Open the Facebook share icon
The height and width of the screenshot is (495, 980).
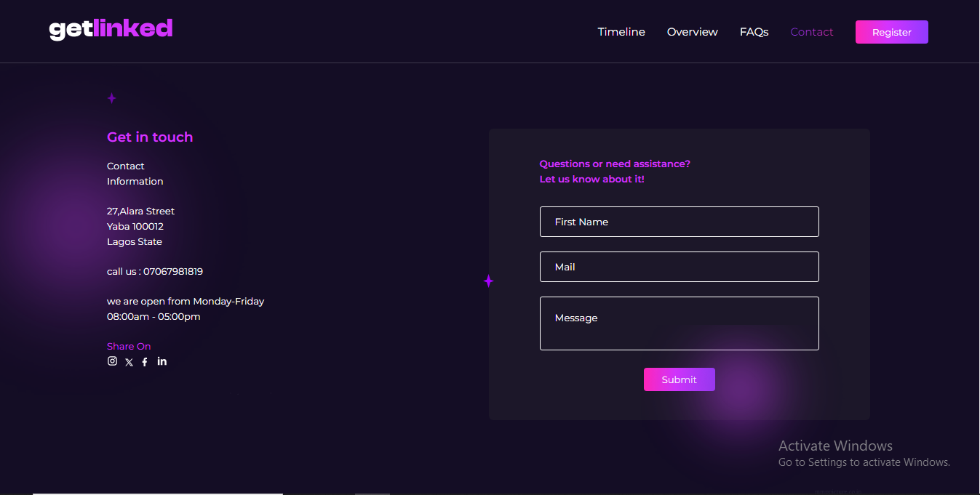point(145,362)
